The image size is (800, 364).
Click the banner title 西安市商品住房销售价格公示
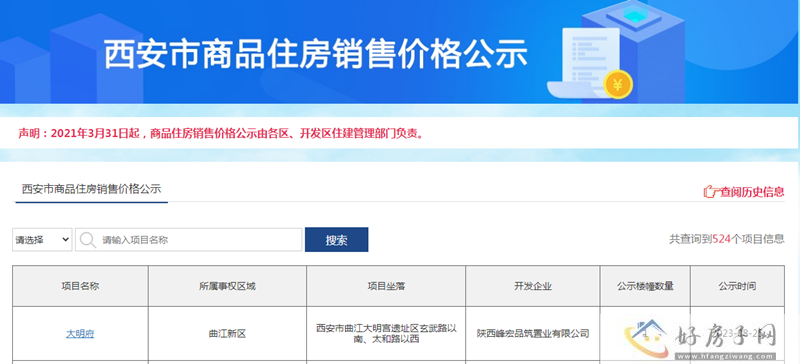coord(316,55)
